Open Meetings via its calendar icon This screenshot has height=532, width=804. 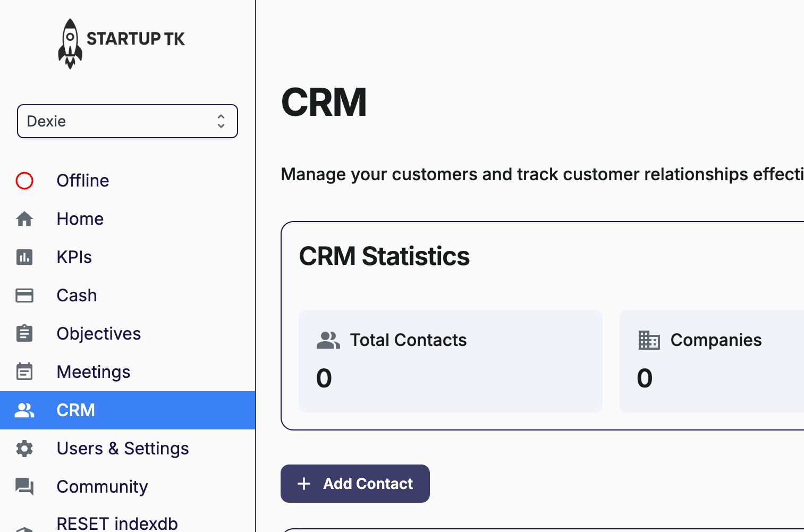(24, 371)
